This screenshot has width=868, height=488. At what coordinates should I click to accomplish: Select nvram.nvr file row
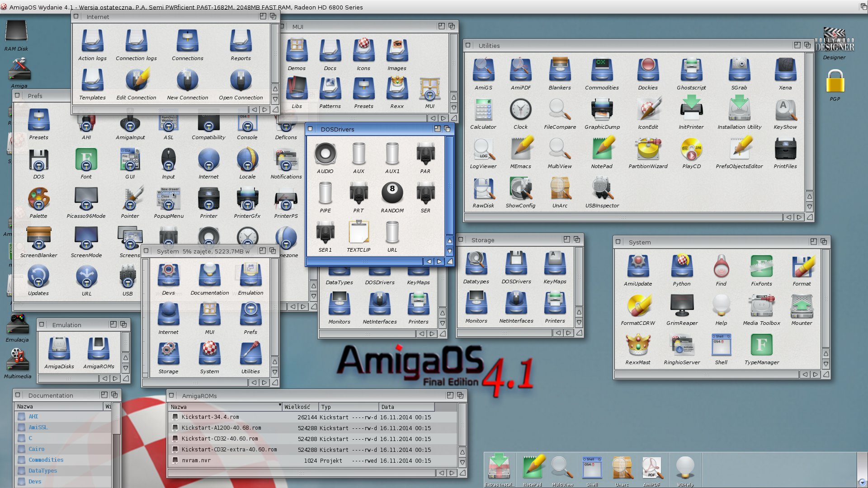click(x=313, y=460)
